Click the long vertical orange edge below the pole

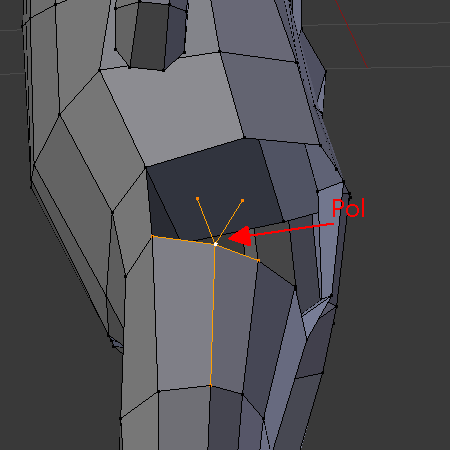(x=213, y=315)
